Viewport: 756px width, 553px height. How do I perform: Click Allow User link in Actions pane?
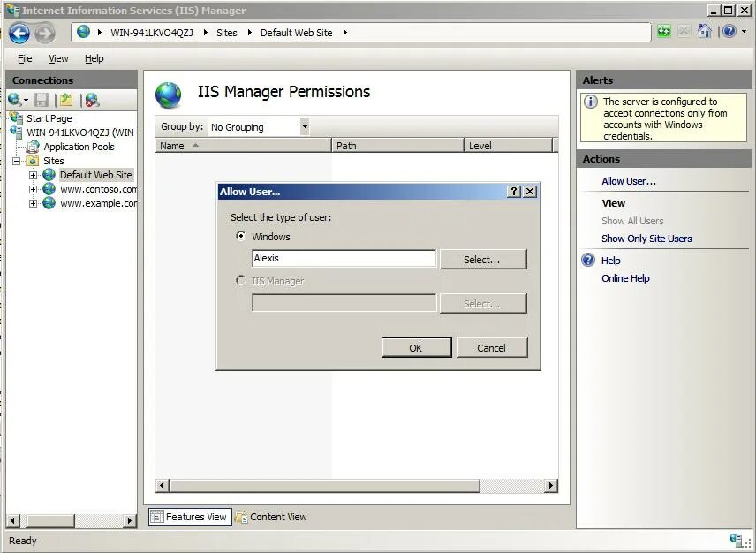(629, 181)
